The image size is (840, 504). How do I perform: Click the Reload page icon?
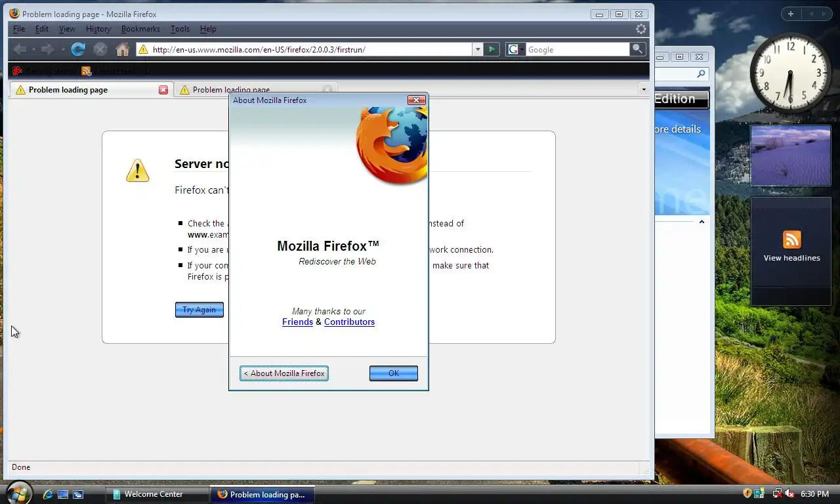78,49
